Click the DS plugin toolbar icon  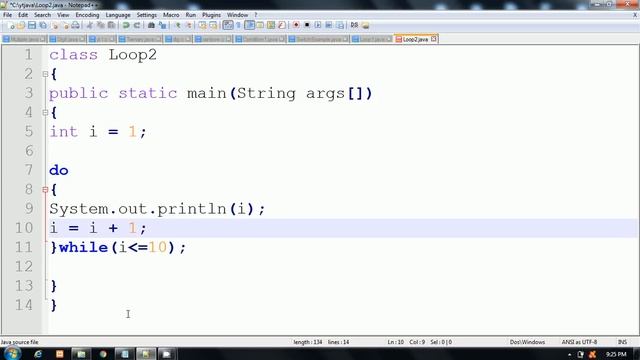pyautogui.click(x=354, y=25)
